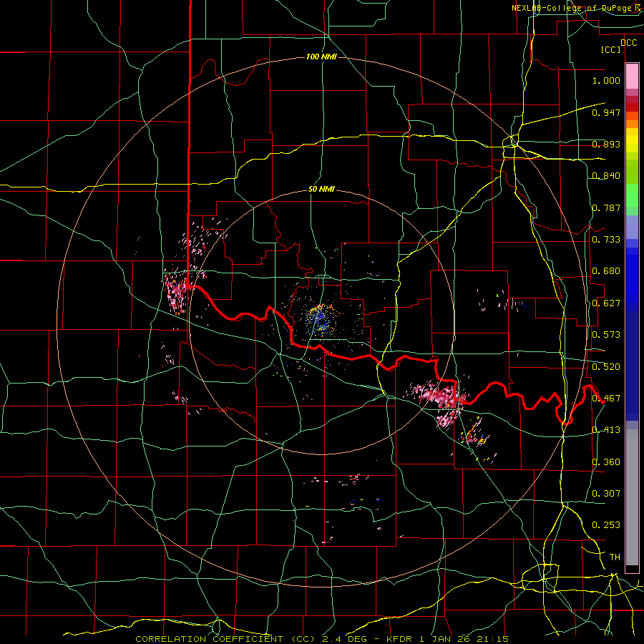
Task: Click the 50 NMI range ring label
Action: 321,190
